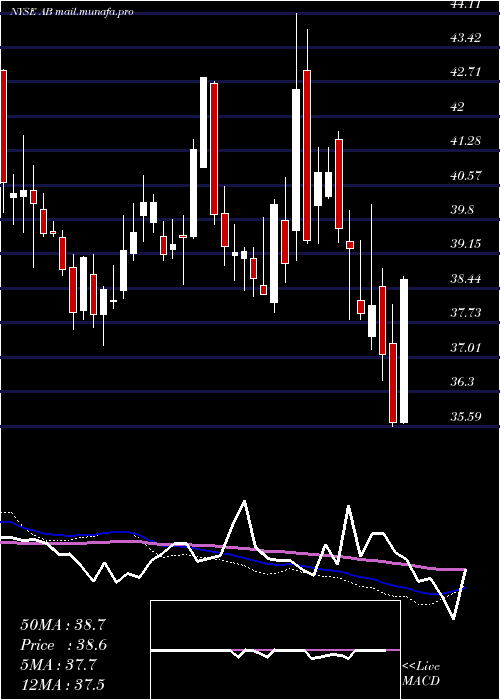Viewport: 500px width, 700px height.
Task: Click the '12MA : 37.5' readout
Action: [x=62, y=685]
